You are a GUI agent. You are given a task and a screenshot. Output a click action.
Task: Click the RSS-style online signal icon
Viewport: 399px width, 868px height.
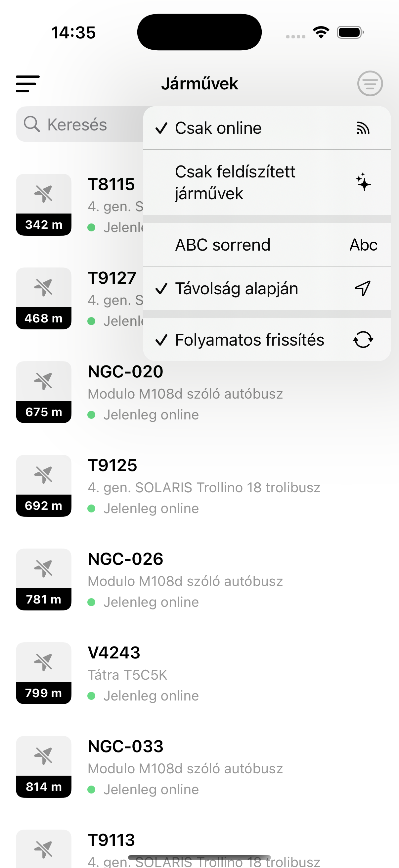363,128
